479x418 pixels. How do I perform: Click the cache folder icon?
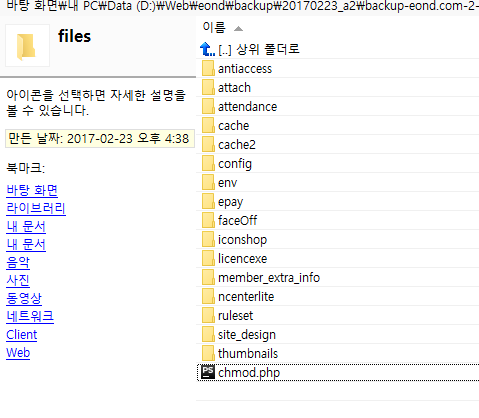(x=208, y=125)
